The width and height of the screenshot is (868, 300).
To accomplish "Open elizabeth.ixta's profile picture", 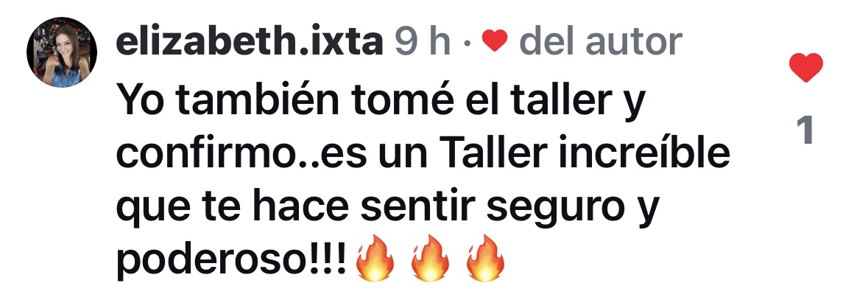I will point(62,52).
